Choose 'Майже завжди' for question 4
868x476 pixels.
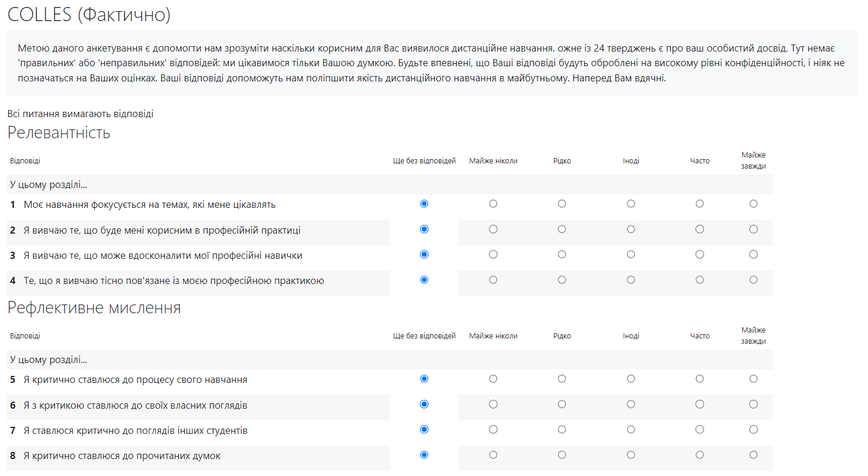[753, 280]
